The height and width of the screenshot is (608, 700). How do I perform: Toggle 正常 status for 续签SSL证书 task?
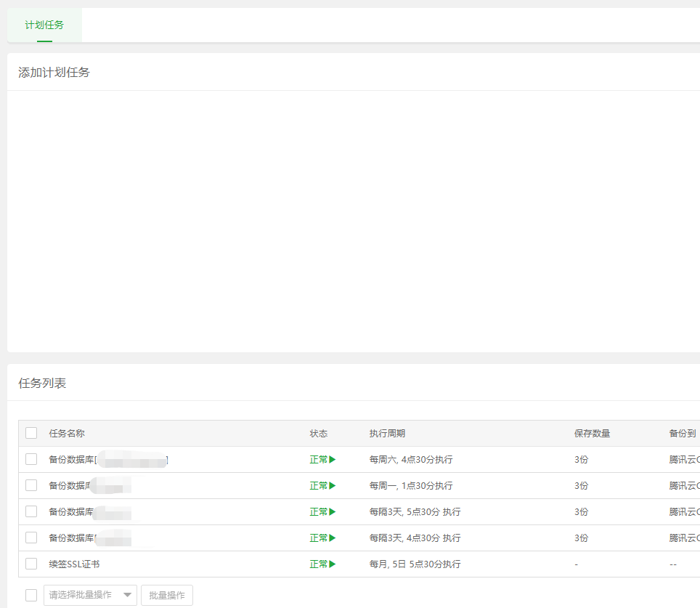[x=322, y=564]
